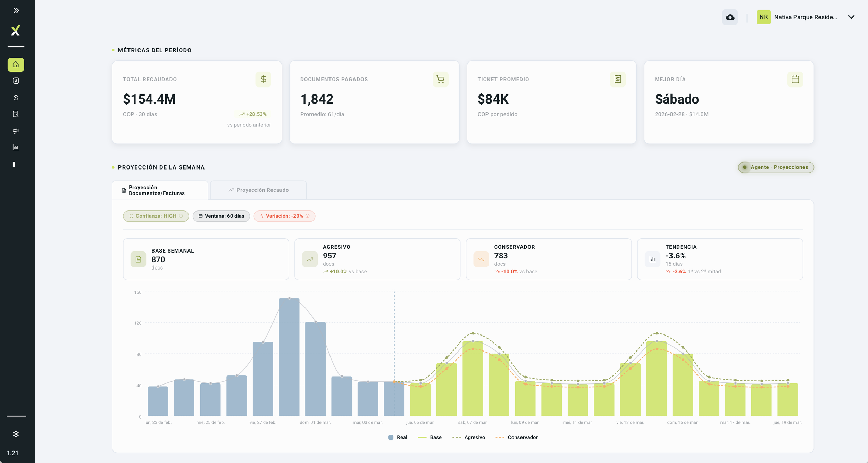
Task: Open the document search sidebar icon
Action: click(x=16, y=114)
